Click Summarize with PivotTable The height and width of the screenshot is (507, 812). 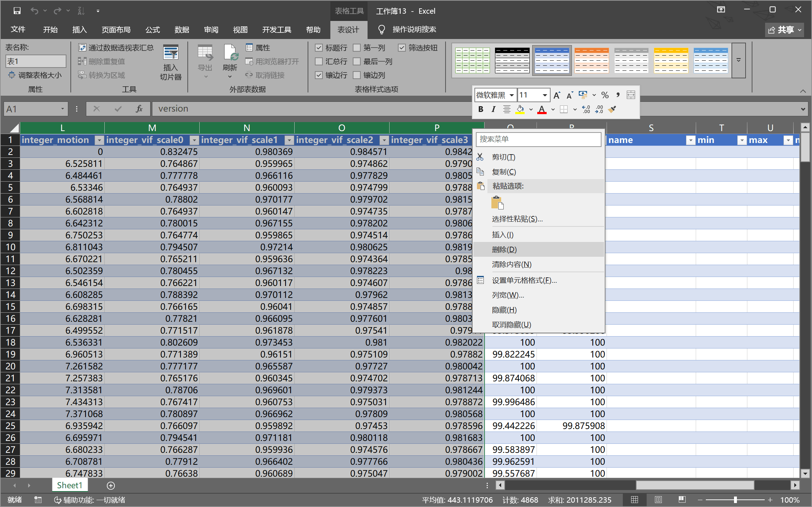[x=116, y=47]
